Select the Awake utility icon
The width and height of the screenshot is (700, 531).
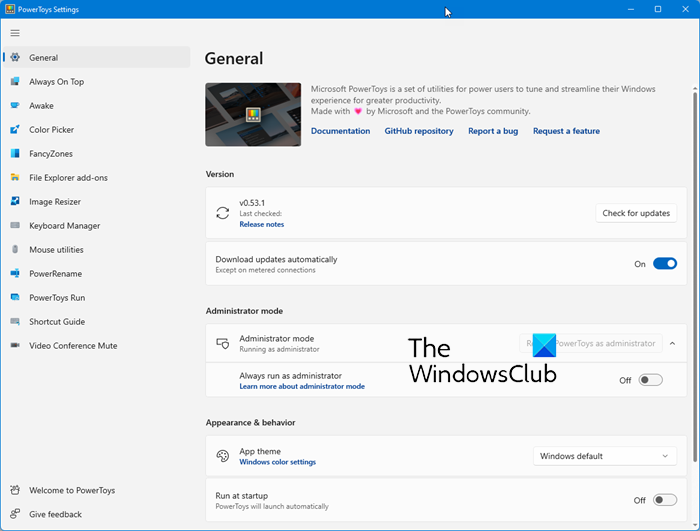(15, 106)
